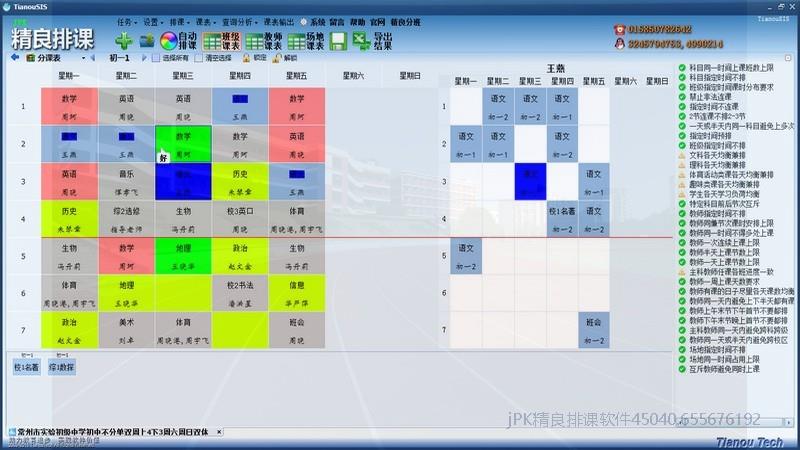Image resolution: width=800 pixels, height=450 pixels.
Task: Select the 校2书法 cell on Thursday
Action: tap(240, 293)
